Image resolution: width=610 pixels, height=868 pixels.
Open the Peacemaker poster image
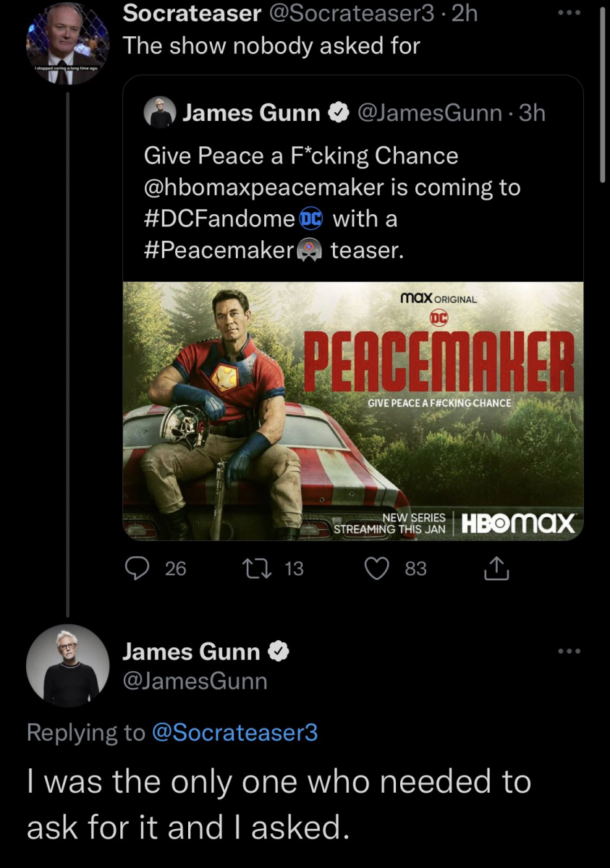353,410
